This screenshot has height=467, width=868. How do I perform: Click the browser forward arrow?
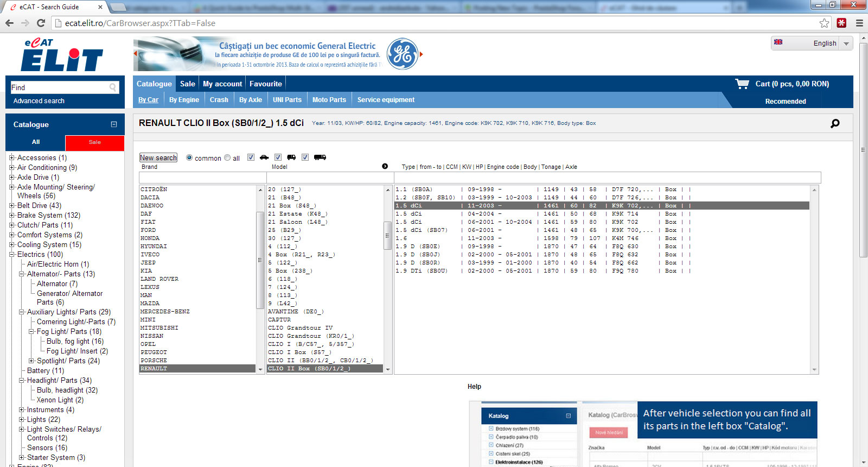(x=25, y=23)
